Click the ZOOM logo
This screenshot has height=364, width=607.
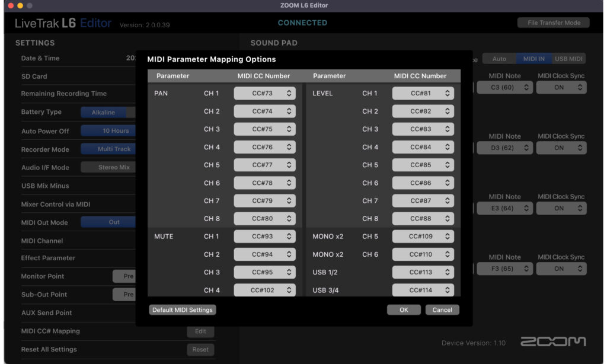pyautogui.click(x=553, y=341)
